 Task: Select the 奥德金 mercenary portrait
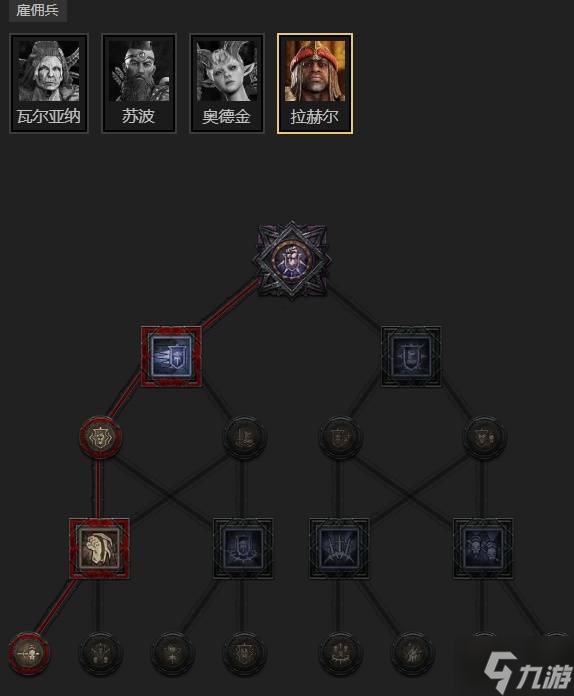pyautogui.click(x=227, y=83)
